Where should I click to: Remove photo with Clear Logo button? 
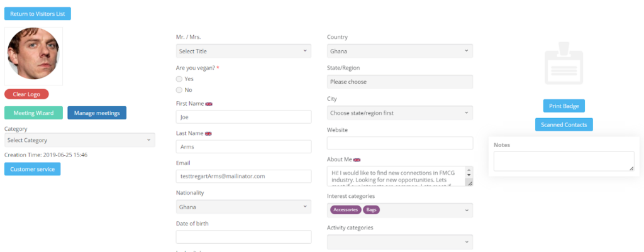26,94
